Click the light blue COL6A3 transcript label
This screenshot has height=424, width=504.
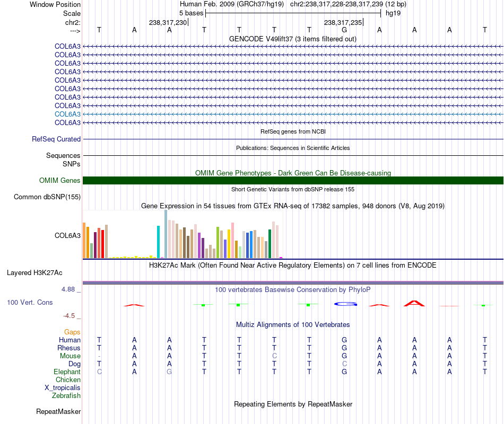click(67, 114)
